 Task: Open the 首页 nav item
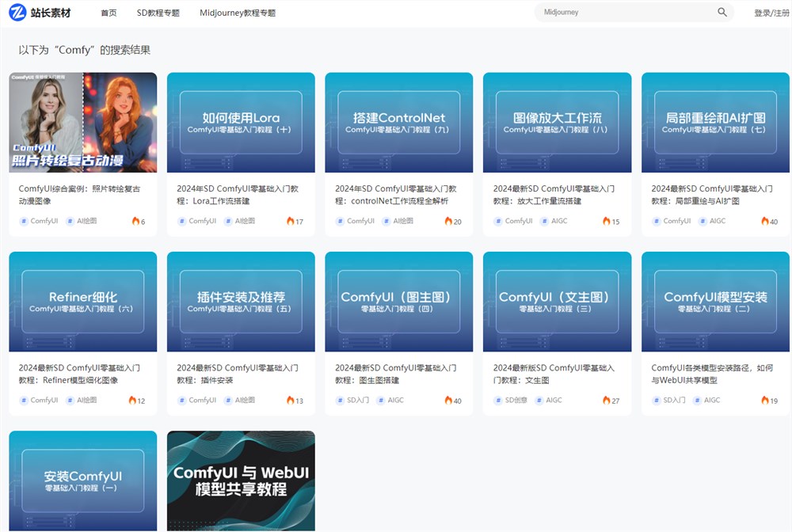click(109, 13)
